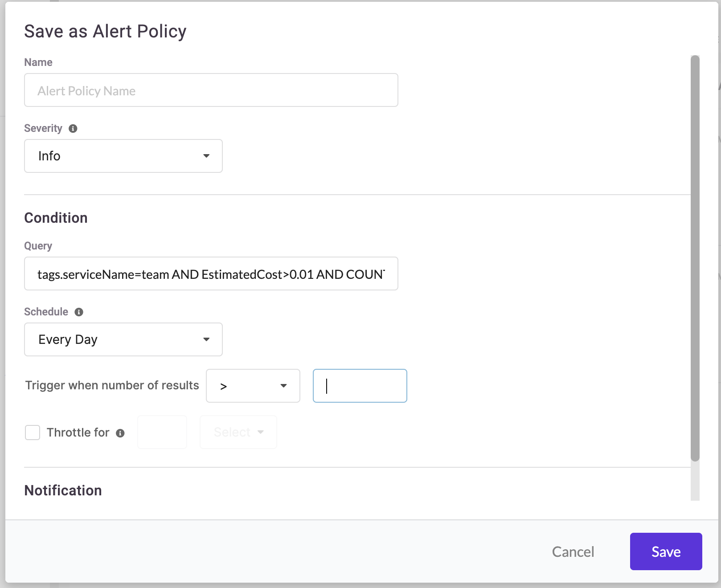
Task: Click the dialog's vertical scrollbar thumb
Action: (695, 258)
